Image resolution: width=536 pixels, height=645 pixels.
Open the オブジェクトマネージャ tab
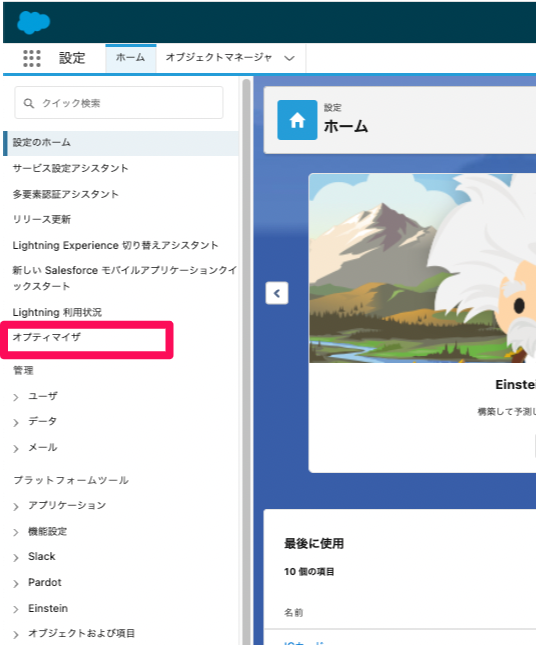pos(219,58)
